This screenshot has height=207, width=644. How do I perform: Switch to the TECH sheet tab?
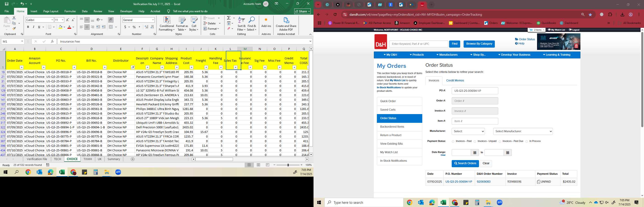click(58, 159)
